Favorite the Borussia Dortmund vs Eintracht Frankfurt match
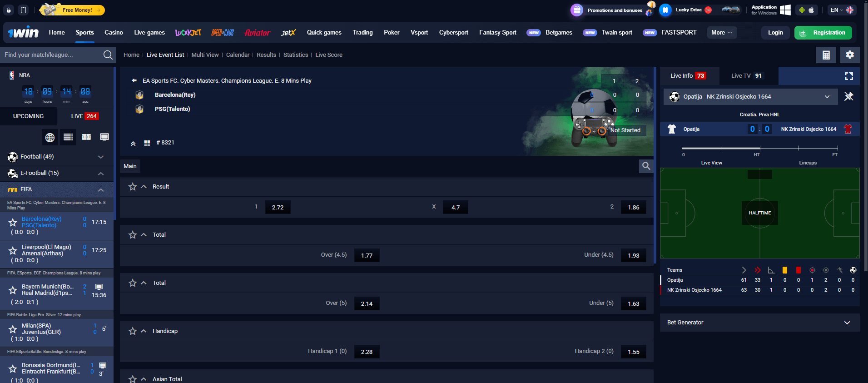868x383 pixels. pyautogui.click(x=13, y=368)
